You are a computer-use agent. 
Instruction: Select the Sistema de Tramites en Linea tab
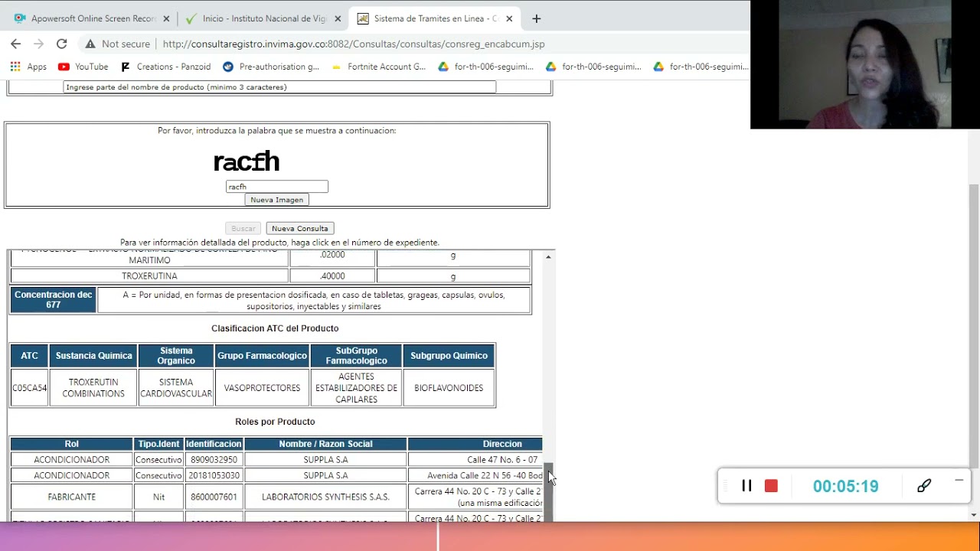434,18
